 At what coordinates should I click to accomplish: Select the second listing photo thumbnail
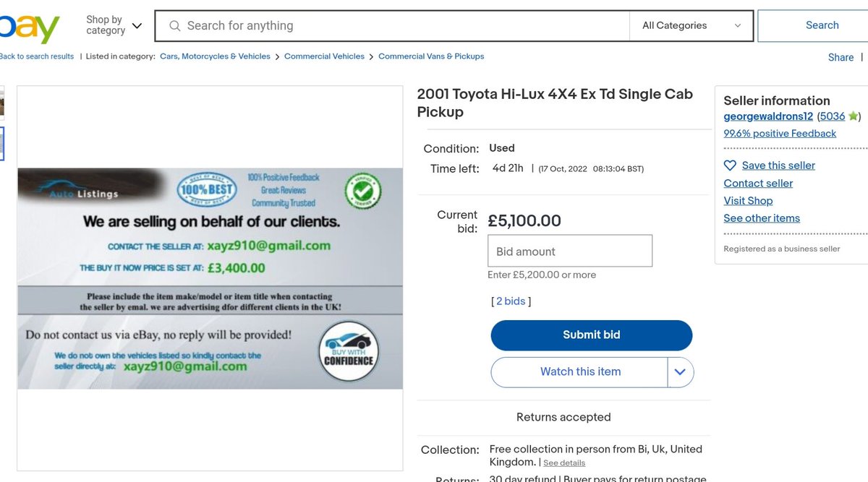1,143
